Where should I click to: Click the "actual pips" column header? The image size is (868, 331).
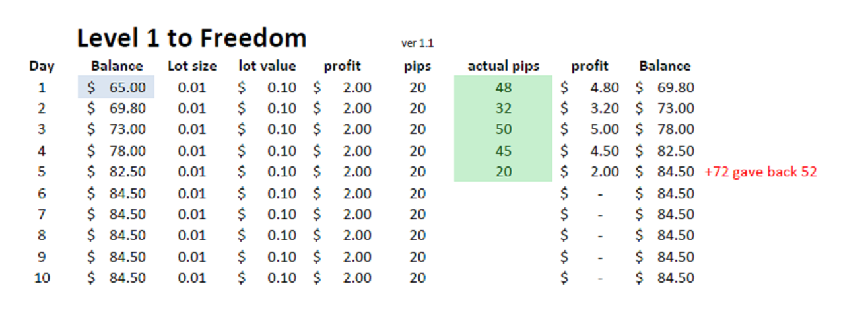pyautogui.click(x=503, y=66)
